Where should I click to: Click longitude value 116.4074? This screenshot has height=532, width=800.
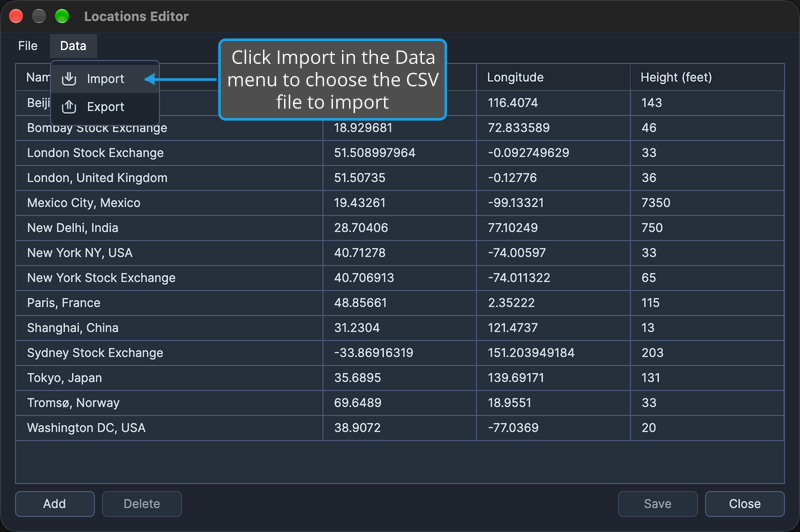tap(513, 103)
